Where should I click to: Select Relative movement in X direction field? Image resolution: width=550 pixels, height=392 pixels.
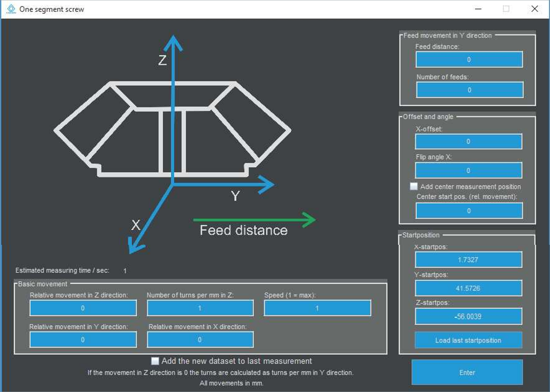click(200, 340)
